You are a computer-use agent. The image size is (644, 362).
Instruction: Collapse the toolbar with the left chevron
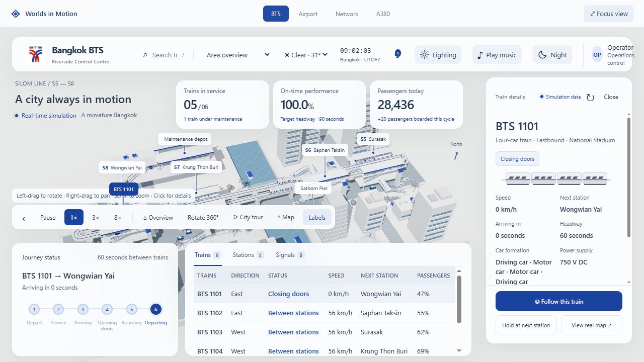24,218
